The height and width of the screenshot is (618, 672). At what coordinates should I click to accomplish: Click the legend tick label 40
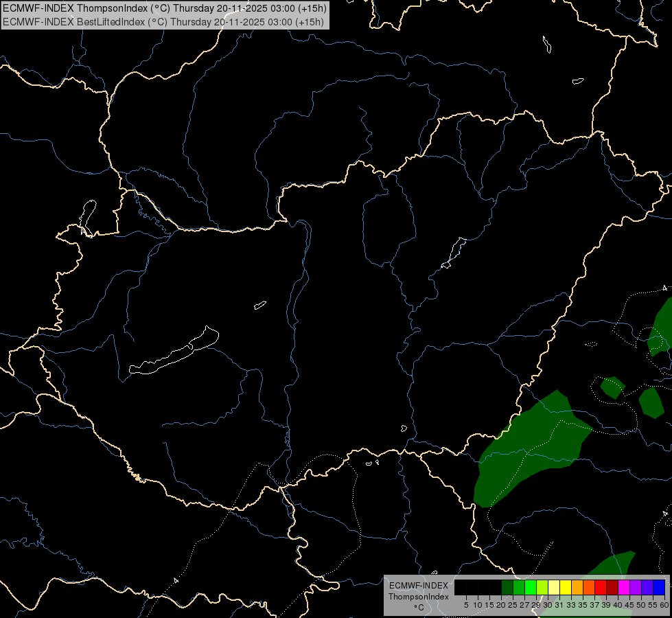tap(618, 605)
